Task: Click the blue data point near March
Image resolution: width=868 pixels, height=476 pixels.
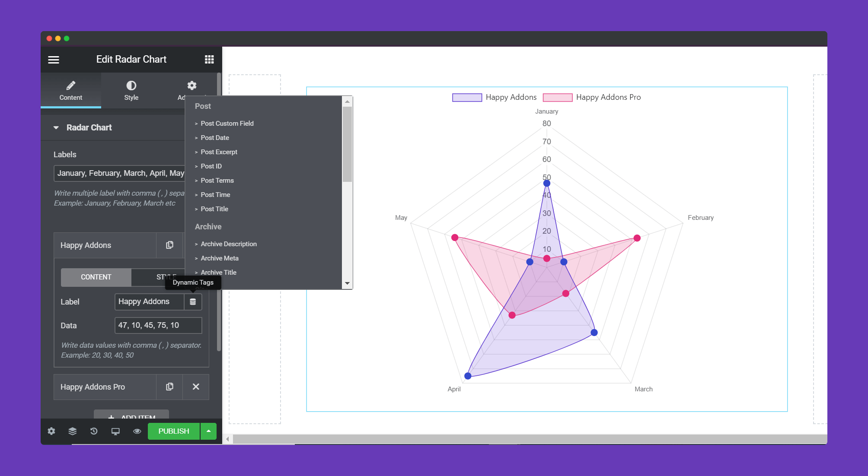Action: point(594,333)
